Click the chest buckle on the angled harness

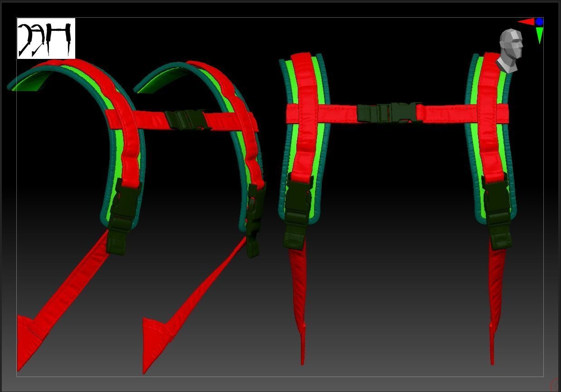187,120
